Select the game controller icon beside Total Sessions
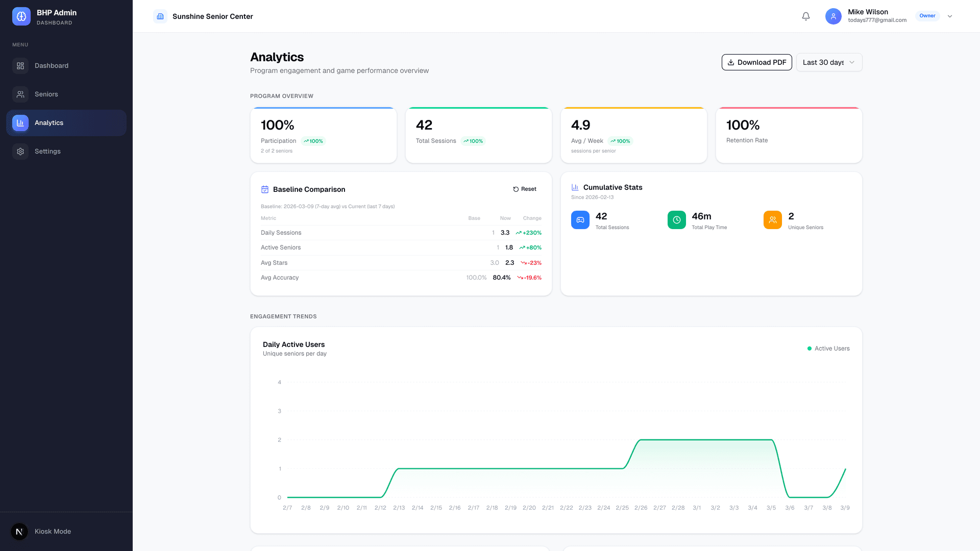Screen dimensions: 980x551 pos(580,220)
